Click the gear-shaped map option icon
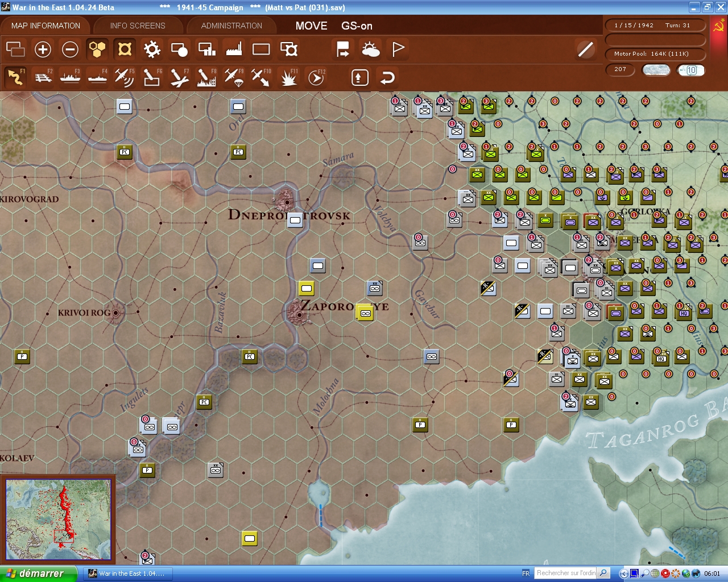Screen dimensions: 728x582 point(152,49)
